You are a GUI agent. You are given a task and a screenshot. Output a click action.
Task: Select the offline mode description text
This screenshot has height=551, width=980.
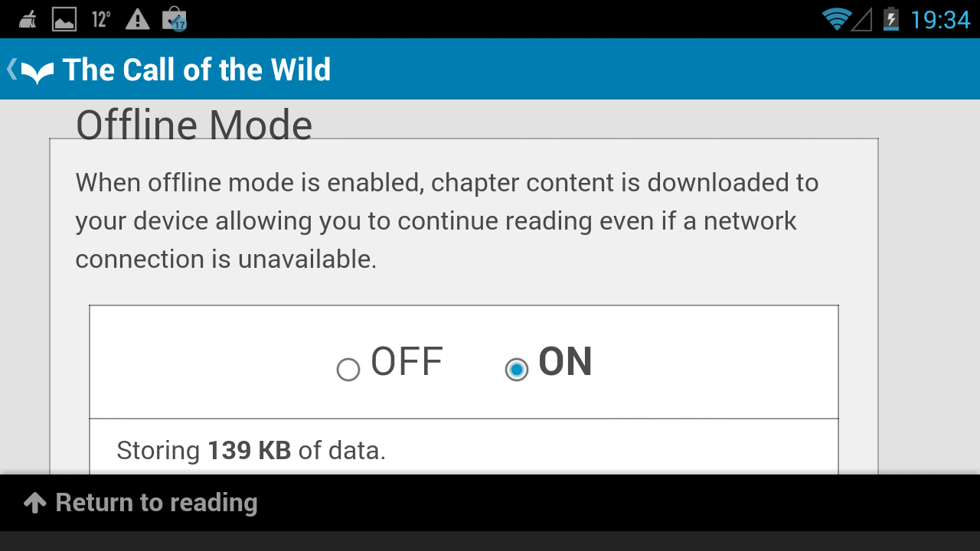446,220
